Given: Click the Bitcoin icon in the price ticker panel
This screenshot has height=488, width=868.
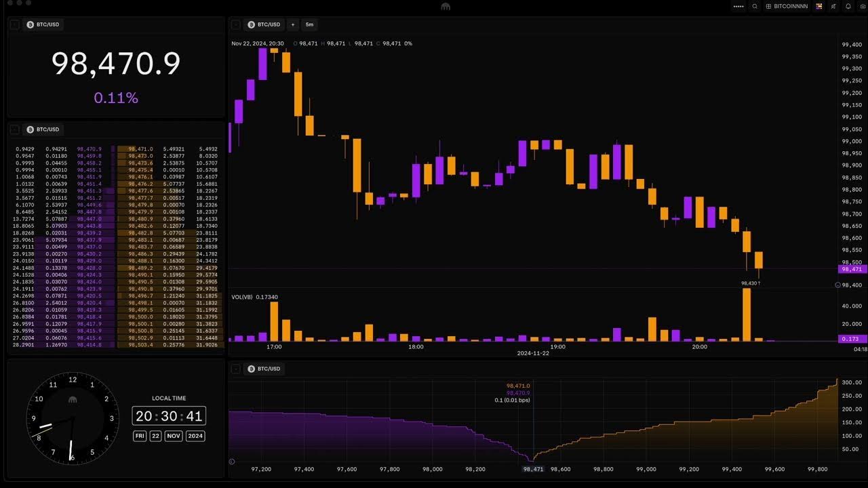Looking at the screenshot, I should click(28, 25).
